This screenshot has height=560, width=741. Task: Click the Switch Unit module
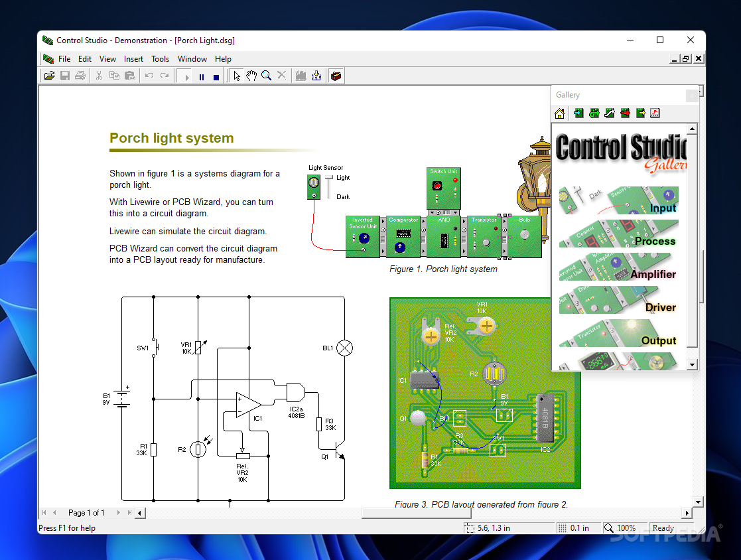[443, 188]
